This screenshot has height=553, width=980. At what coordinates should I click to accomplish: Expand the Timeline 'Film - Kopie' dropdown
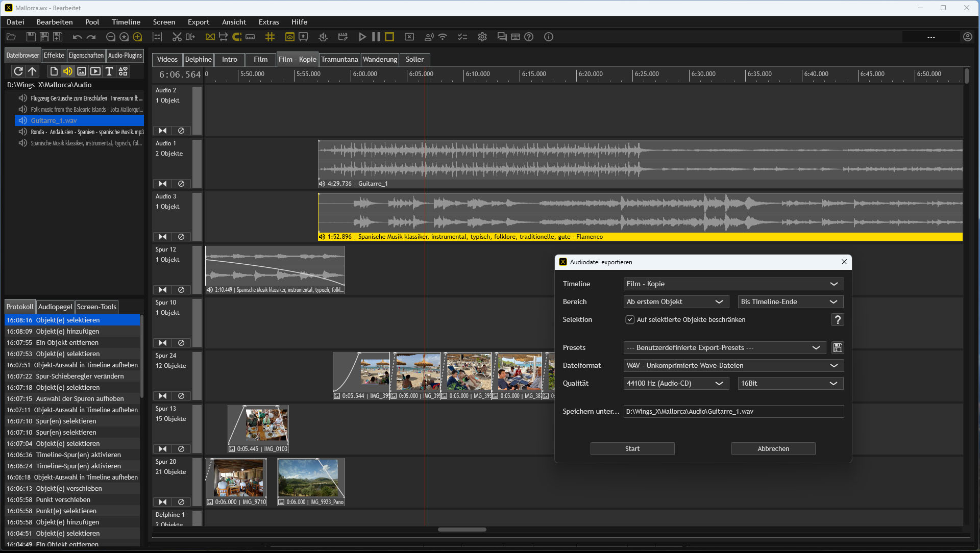click(x=733, y=284)
